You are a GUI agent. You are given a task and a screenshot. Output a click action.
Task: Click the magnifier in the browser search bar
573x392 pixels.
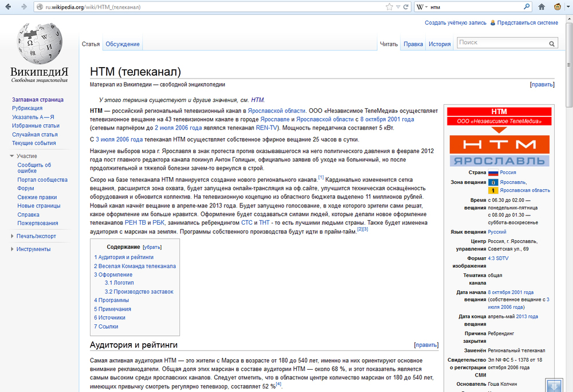point(527,6)
